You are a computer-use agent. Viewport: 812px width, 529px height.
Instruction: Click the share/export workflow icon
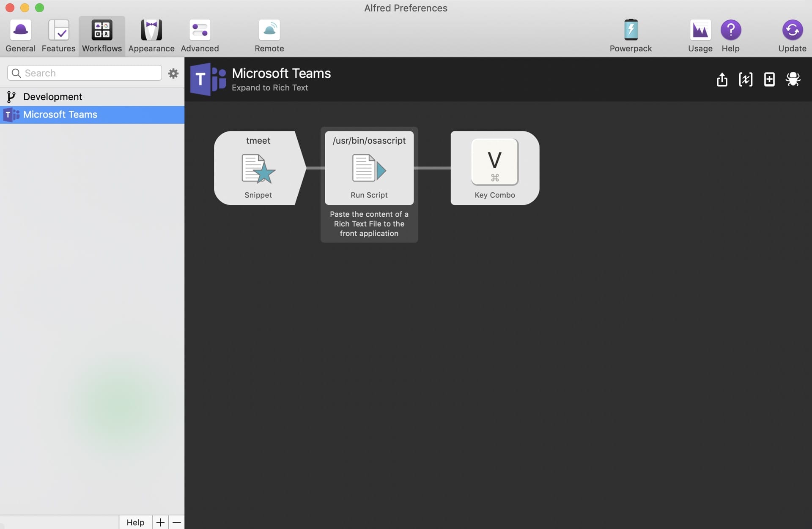click(x=722, y=79)
